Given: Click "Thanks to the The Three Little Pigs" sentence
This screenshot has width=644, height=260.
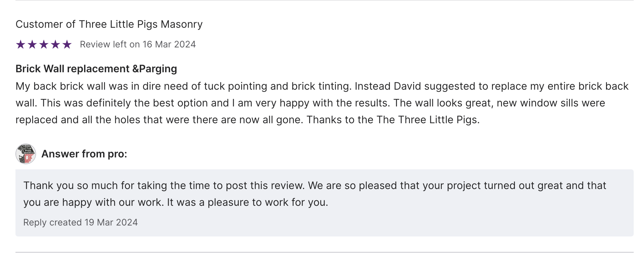Looking at the screenshot, I should 393,120.
